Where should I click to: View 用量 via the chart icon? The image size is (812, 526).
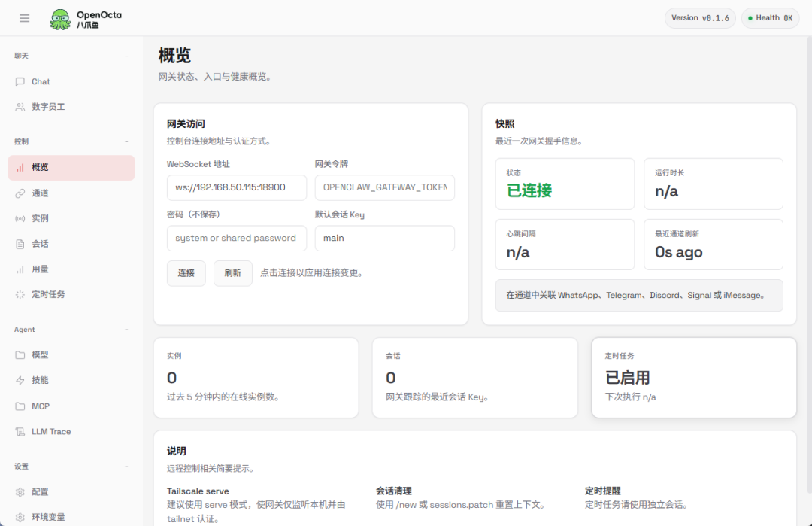[20, 269]
